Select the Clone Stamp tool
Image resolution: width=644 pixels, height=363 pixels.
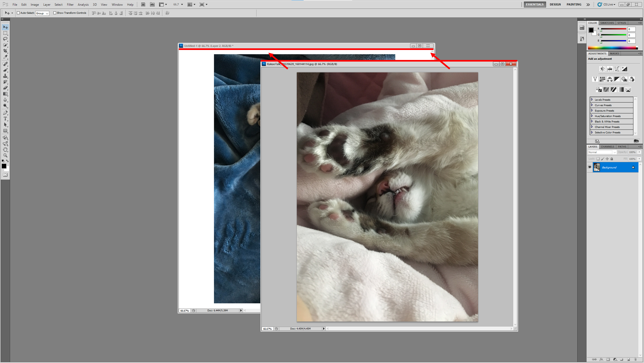click(5, 76)
